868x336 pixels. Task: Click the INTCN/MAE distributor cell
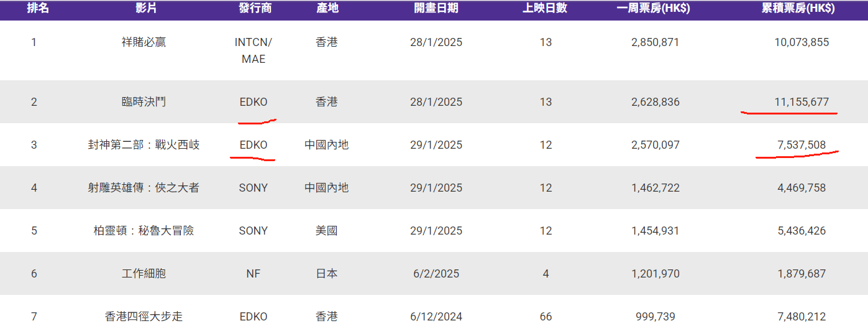tap(254, 50)
